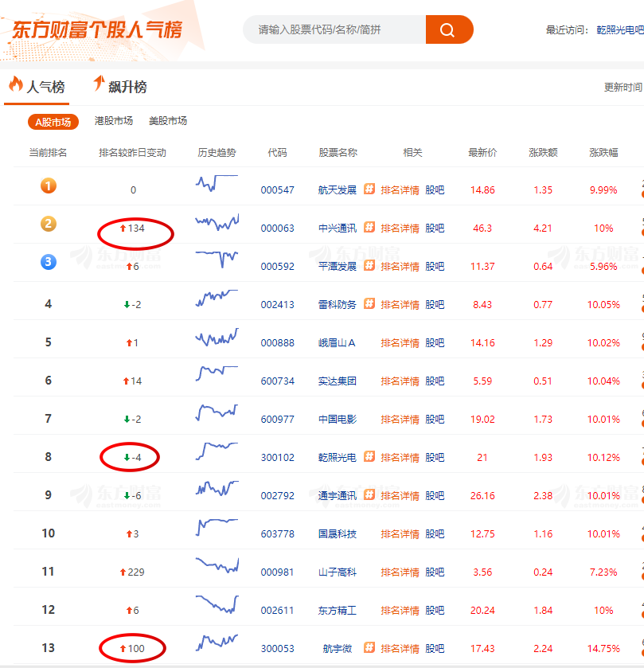Select the 港股市场 market filter
This screenshot has height=668, width=644.
(x=113, y=121)
